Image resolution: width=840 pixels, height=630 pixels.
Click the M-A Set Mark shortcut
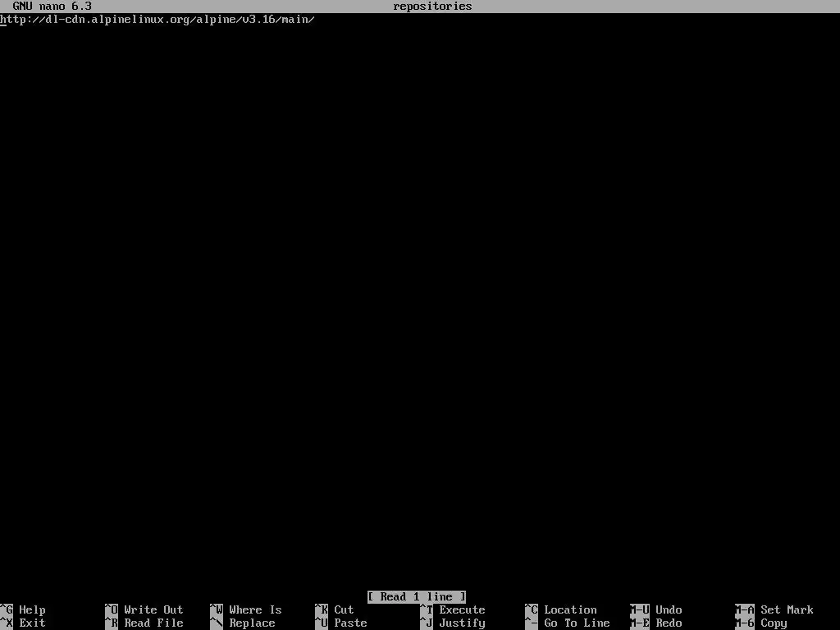point(774,609)
